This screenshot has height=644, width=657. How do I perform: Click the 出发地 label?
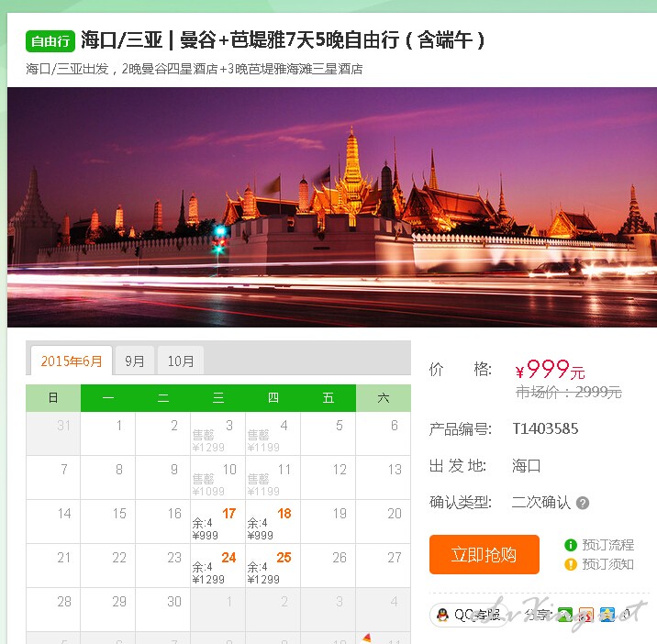458,465
